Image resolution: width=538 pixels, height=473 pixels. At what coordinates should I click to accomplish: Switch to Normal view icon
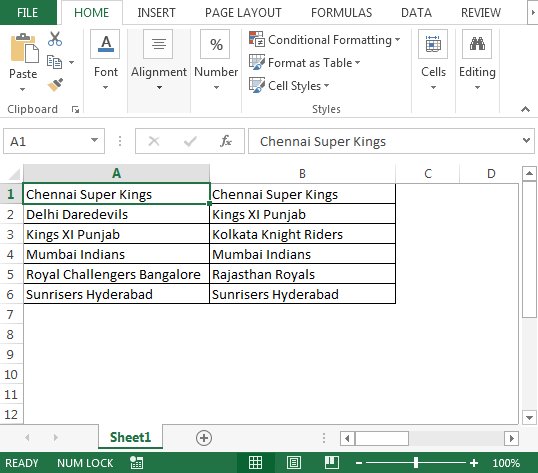255,463
